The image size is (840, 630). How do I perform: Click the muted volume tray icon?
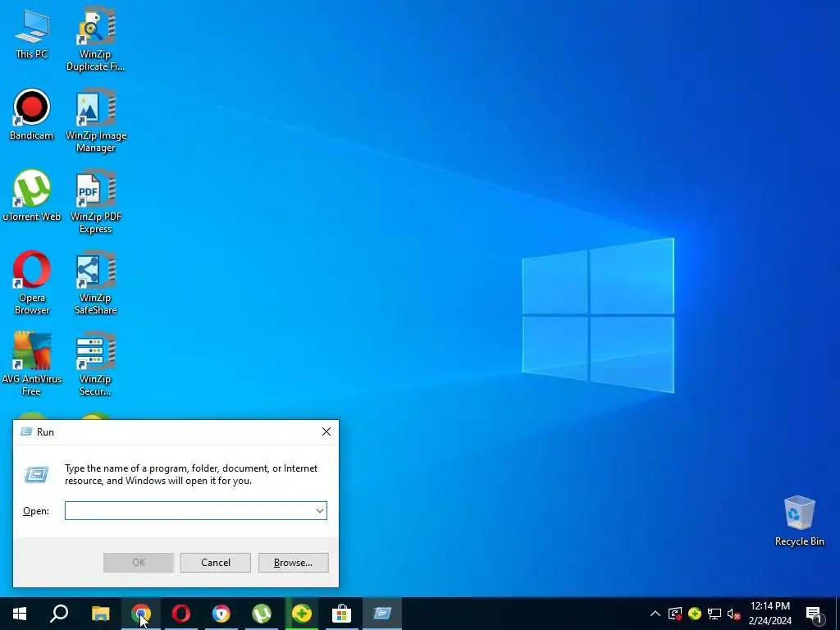733,614
